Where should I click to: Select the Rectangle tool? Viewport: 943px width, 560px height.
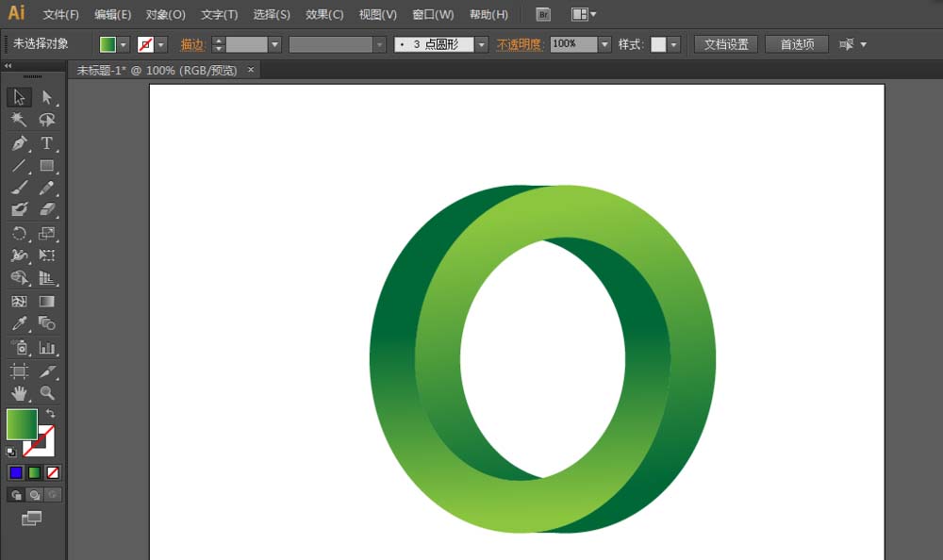(x=45, y=166)
